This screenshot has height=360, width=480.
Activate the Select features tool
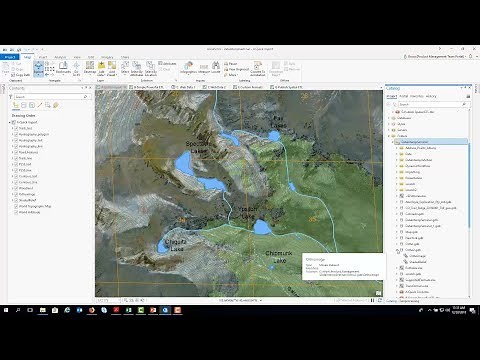tap(125, 67)
